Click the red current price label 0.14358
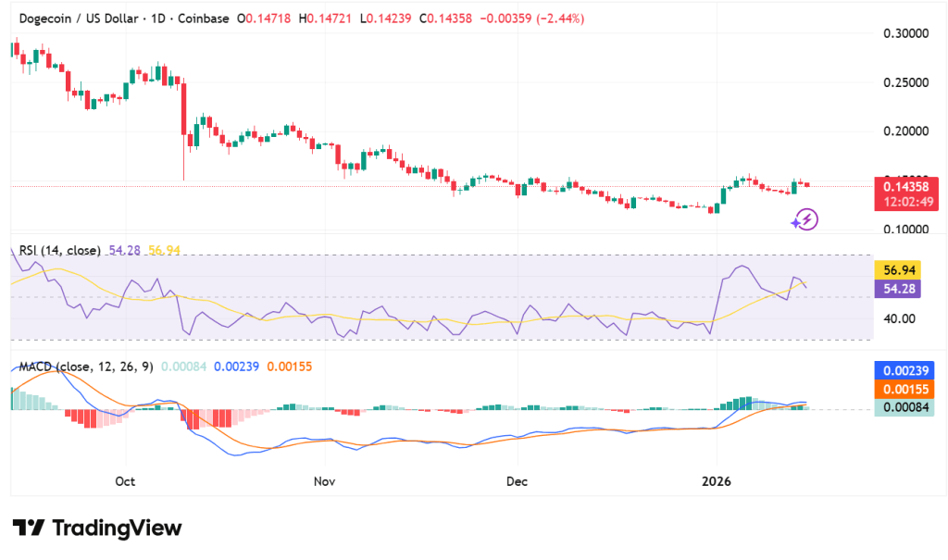 905,187
